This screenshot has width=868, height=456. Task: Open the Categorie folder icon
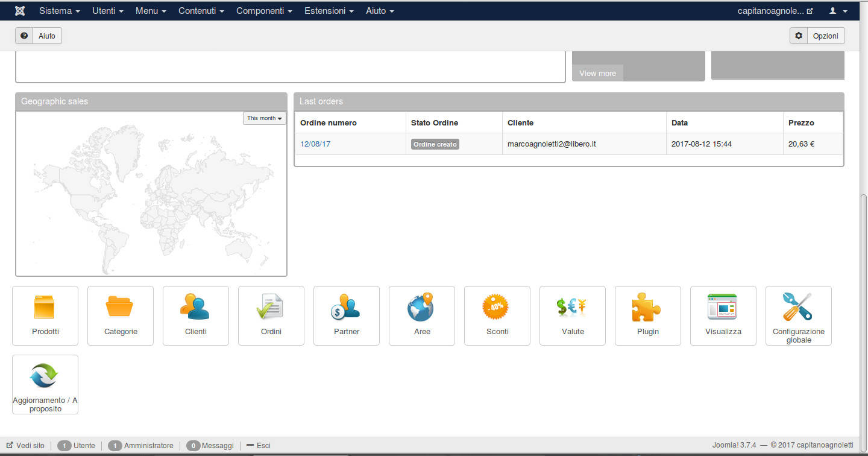coord(121,308)
